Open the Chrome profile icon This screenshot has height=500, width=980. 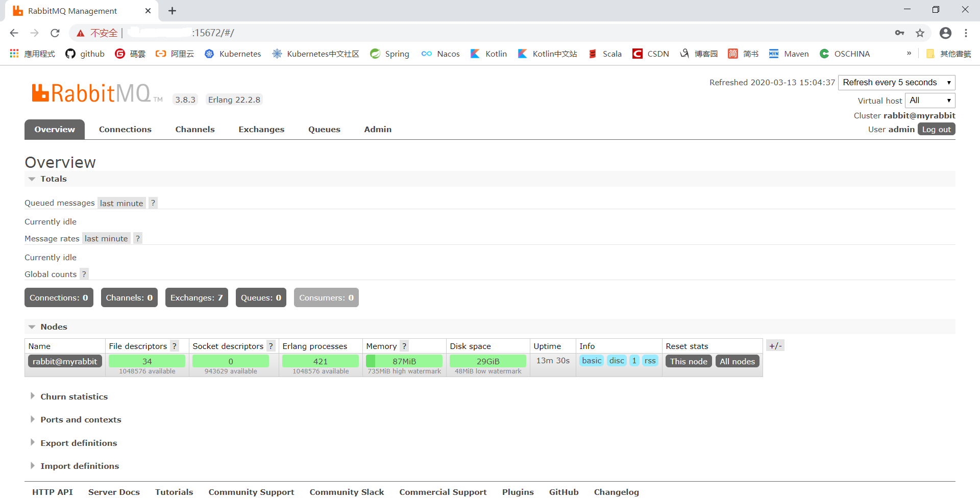coord(945,33)
